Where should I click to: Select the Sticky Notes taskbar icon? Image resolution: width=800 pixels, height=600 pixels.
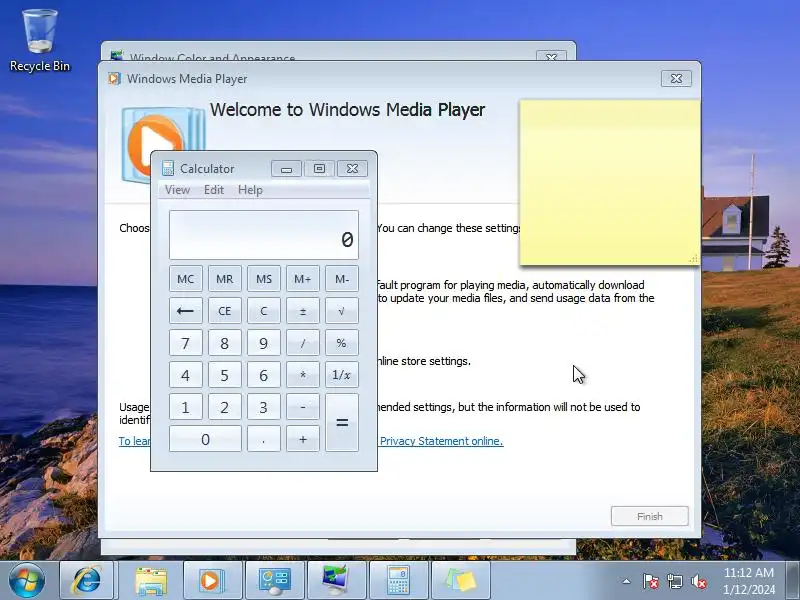coord(461,581)
